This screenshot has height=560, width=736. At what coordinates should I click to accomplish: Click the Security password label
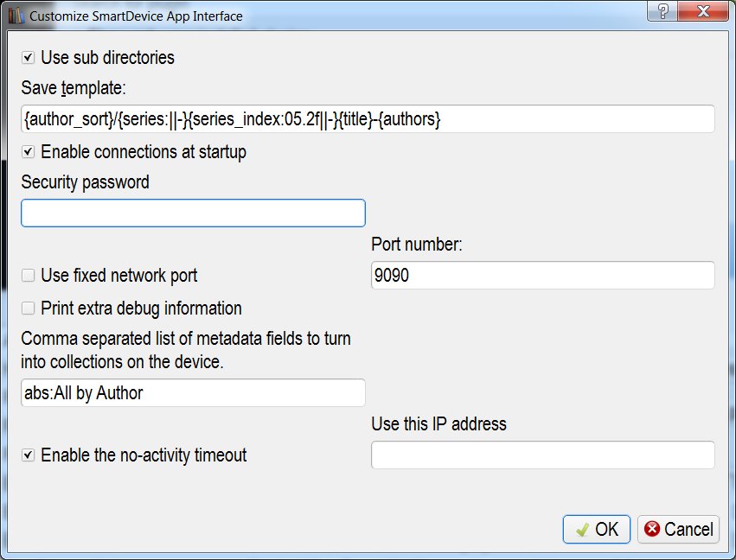[85, 182]
